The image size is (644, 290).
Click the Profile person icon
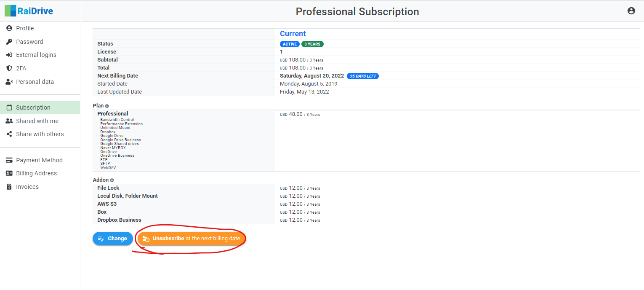(x=9, y=28)
